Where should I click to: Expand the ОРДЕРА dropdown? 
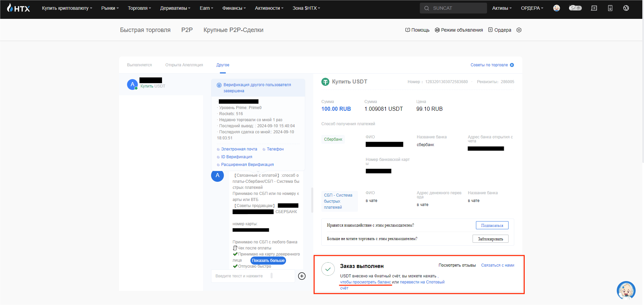pyautogui.click(x=532, y=8)
